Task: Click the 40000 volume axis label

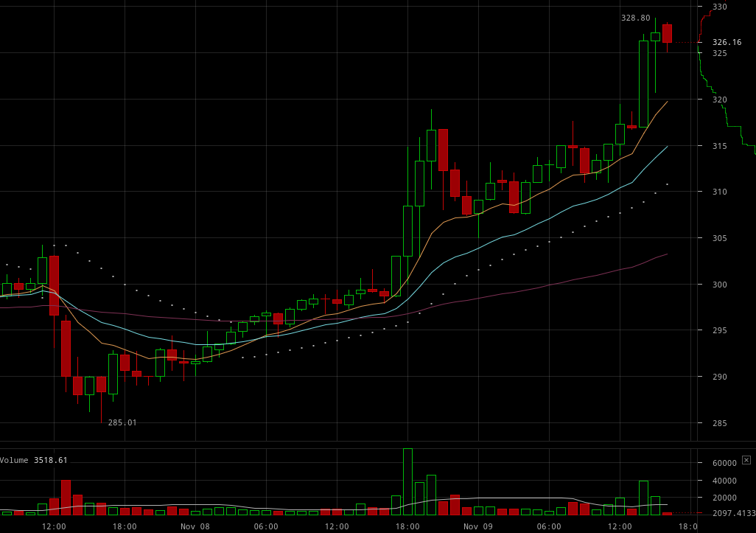Action: pyautogui.click(x=724, y=481)
